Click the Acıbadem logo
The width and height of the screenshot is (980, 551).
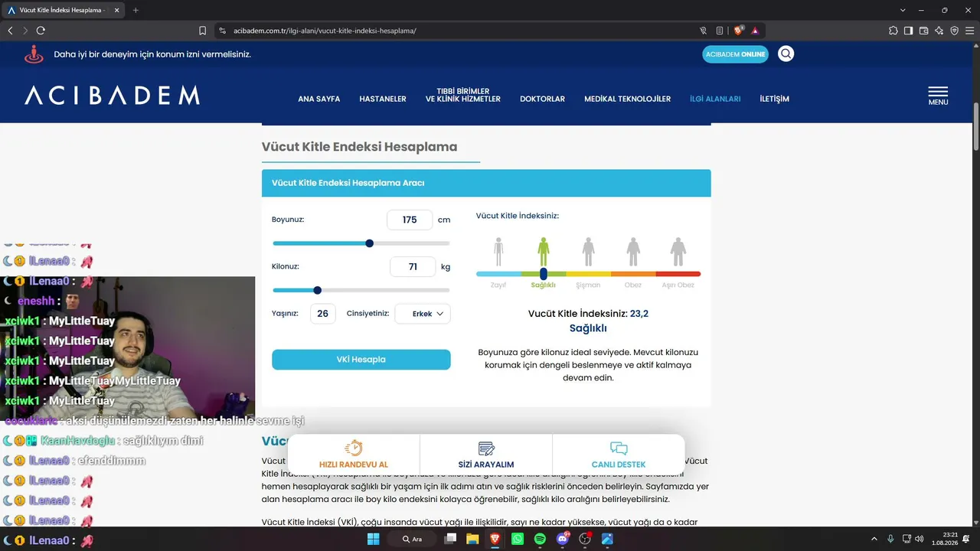112,95
